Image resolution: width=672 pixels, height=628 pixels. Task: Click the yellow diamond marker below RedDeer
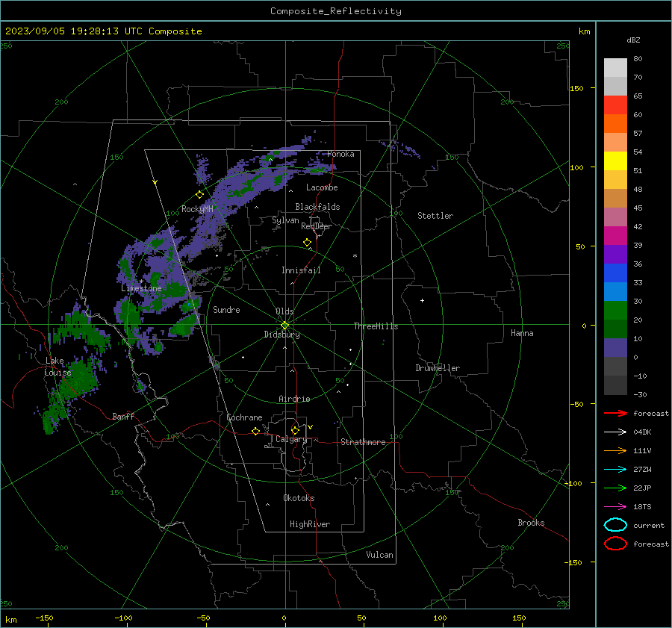307,243
